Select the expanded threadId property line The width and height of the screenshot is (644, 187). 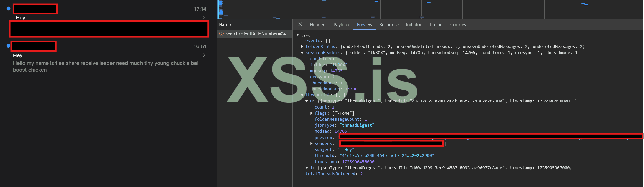coord(374,155)
